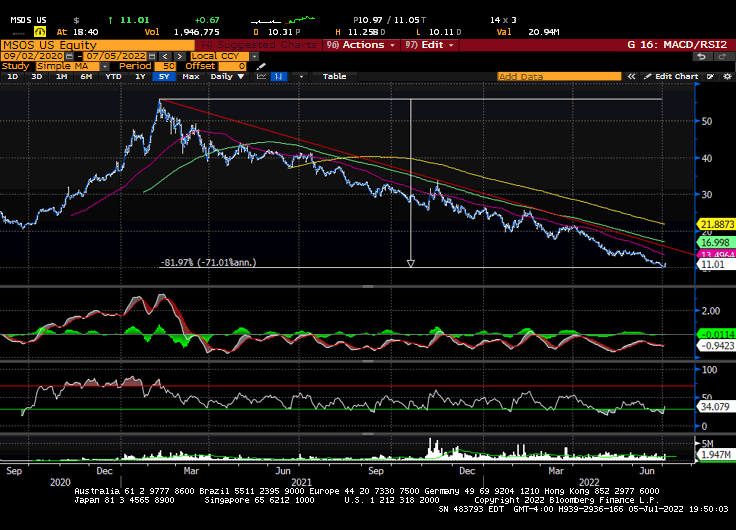
Task: Expand chart type dropdown arrow before Table
Action: [301, 77]
